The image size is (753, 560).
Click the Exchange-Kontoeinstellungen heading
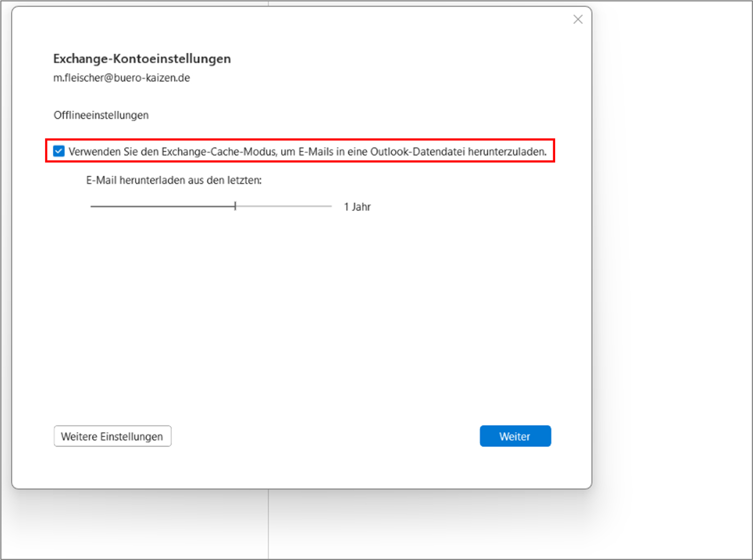tap(142, 59)
